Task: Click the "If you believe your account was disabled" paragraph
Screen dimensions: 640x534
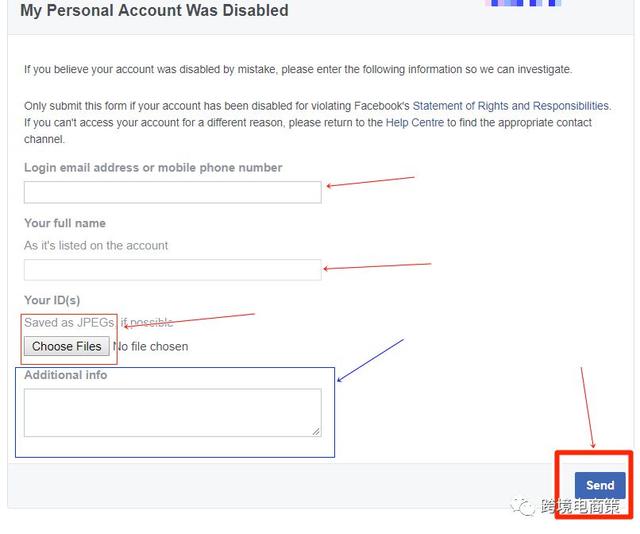Action: pos(298,70)
